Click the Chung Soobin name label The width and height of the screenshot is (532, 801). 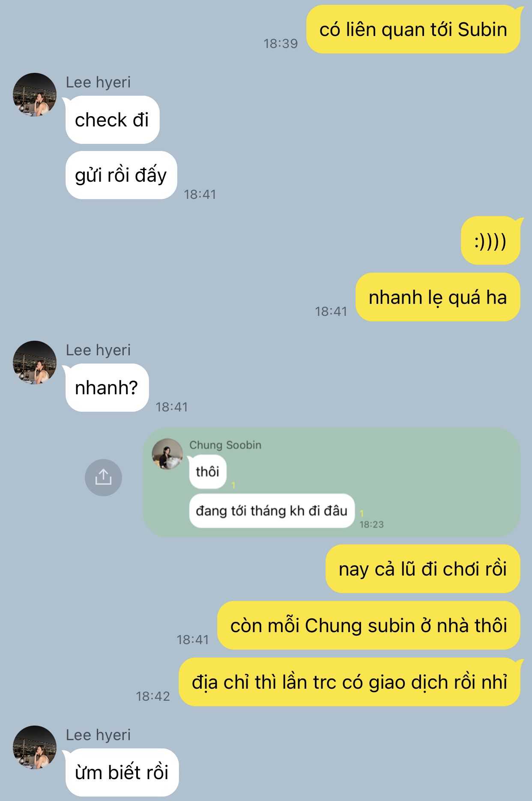225,445
